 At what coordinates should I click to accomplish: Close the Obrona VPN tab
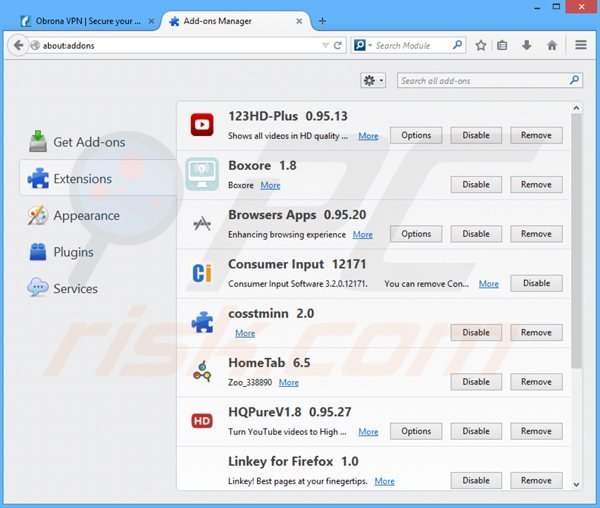click(151, 21)
